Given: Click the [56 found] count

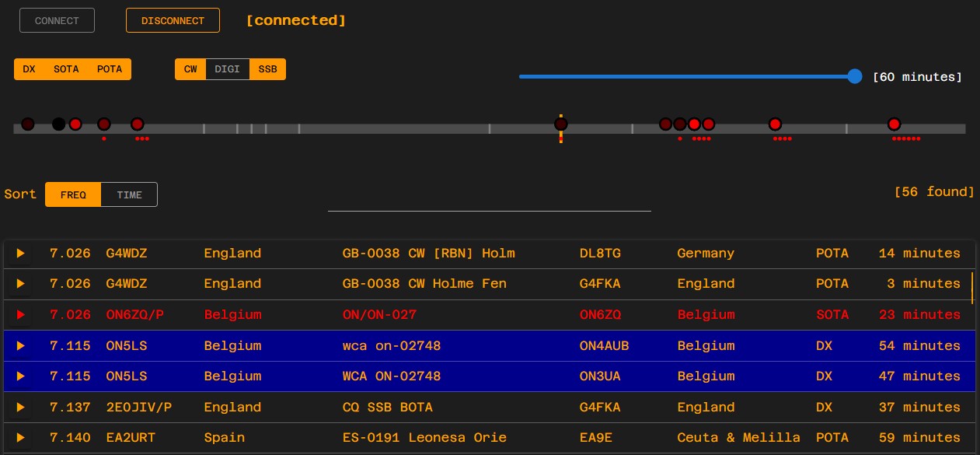Looking at the screenshot, I should tap(935, 191).
